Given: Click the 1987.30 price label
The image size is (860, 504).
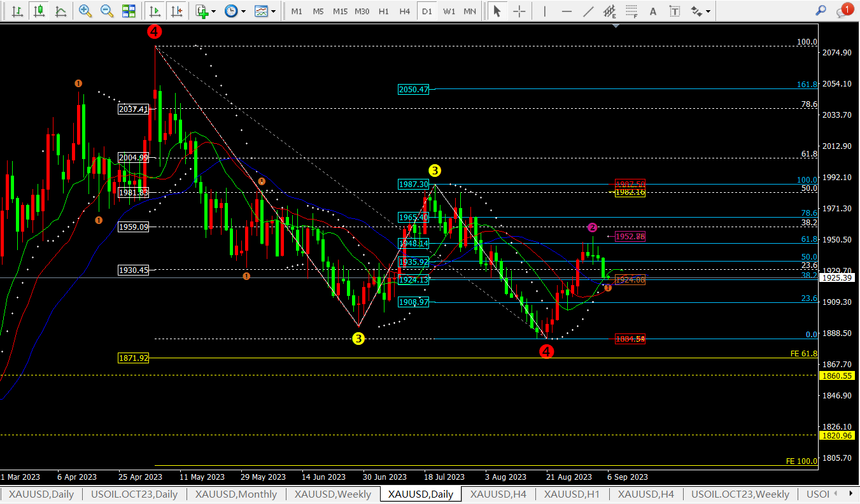Looking at the screenshot, I should tap(413, 185).
